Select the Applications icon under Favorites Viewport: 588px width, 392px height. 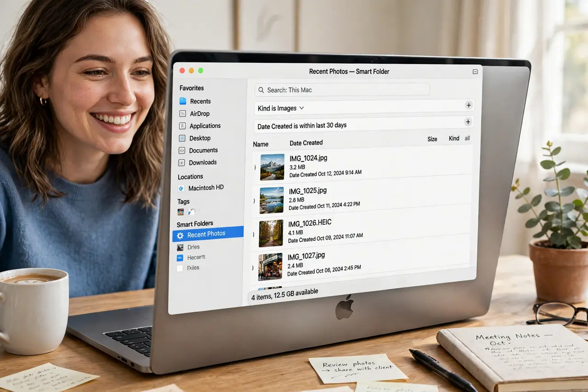coord(182,126)
